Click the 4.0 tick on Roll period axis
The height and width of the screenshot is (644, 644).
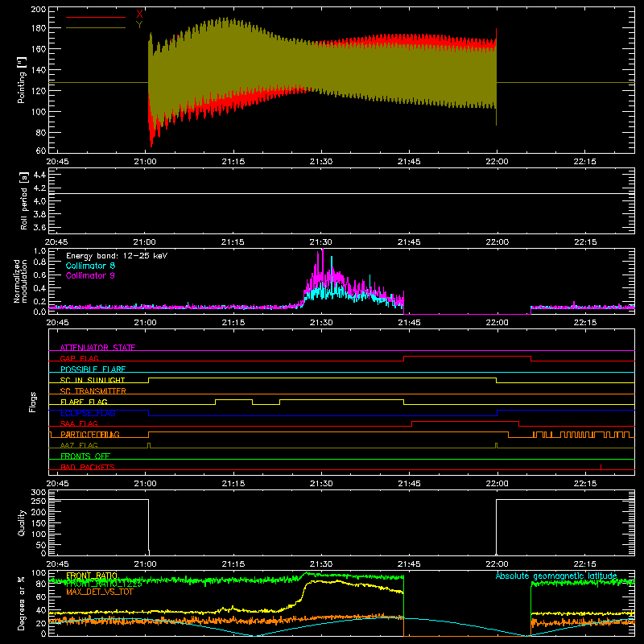(39, 200)
